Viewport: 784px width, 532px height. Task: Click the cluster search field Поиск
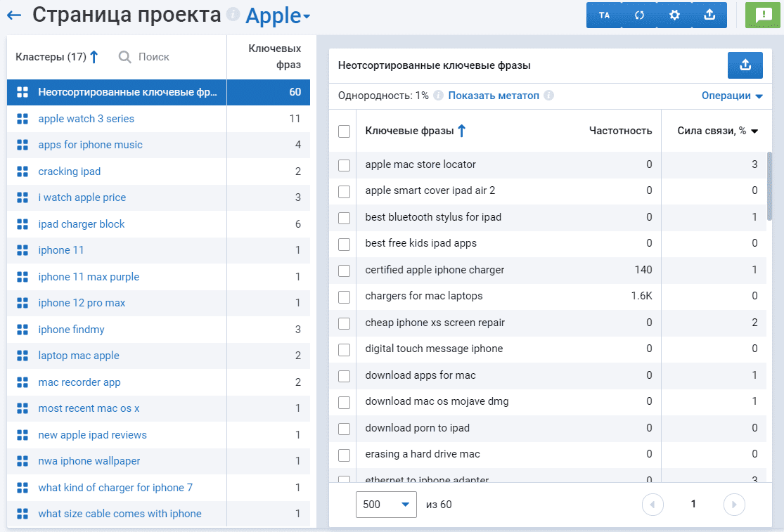tap(153, 57)
